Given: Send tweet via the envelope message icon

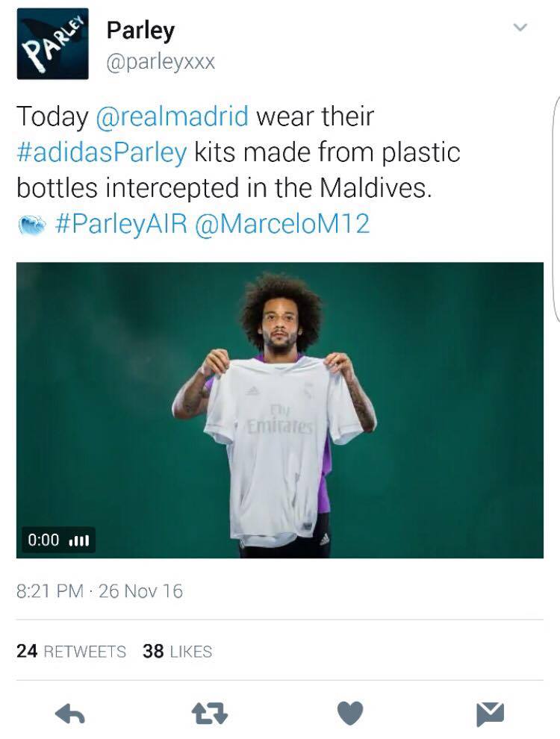Looking at the screenshot, I should (490, 714).
